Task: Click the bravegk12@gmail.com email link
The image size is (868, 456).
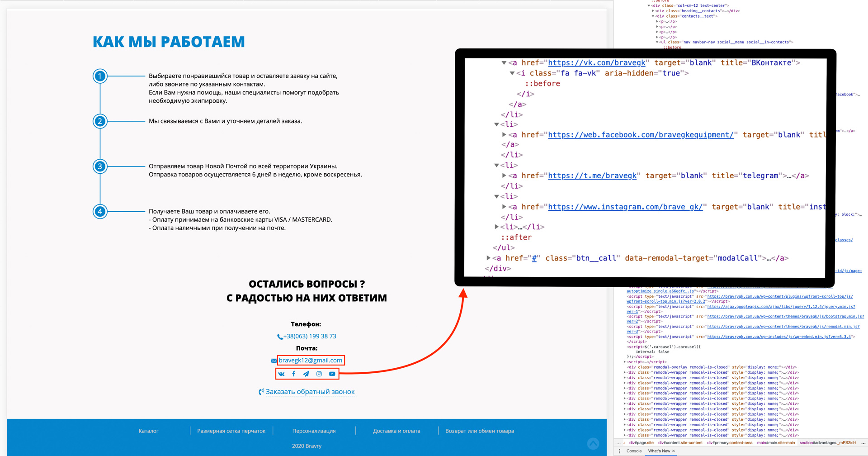Action: click(311, 360)
